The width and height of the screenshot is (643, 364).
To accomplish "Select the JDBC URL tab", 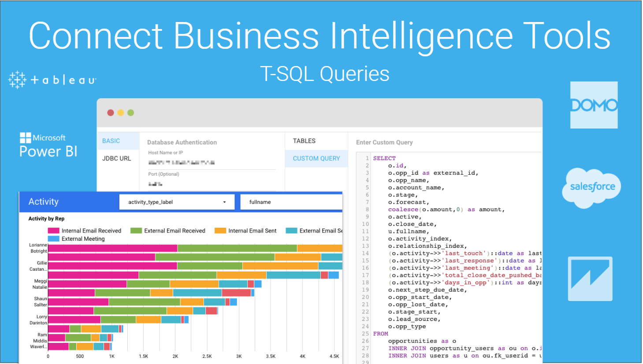I will 117,158.
